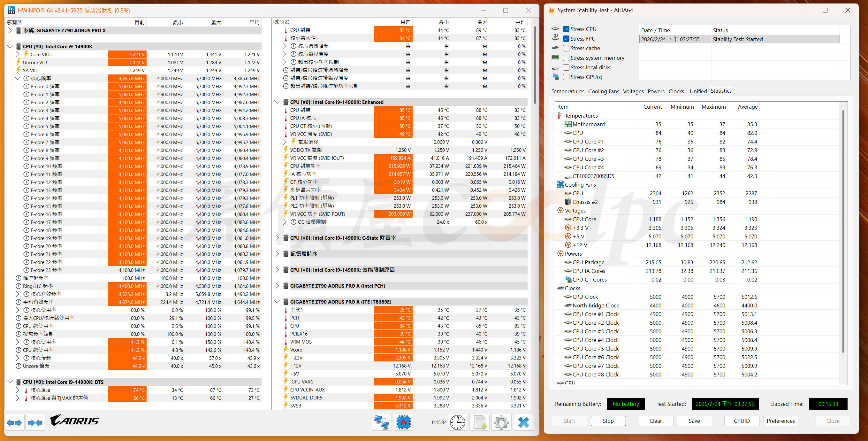Screen dimensions: 868x441
Task: Click the CPU flame fan-control icon
Action: coord(403,422)
